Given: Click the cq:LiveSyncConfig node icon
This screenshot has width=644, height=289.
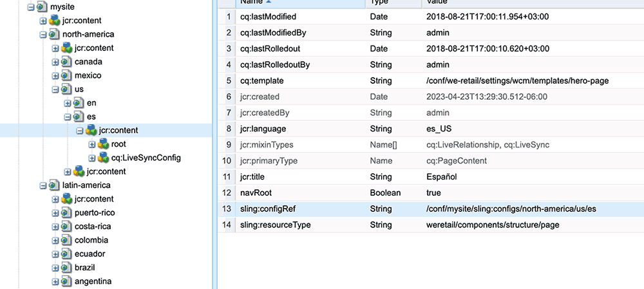Looking at the screenshot, I should click(102, 158).
